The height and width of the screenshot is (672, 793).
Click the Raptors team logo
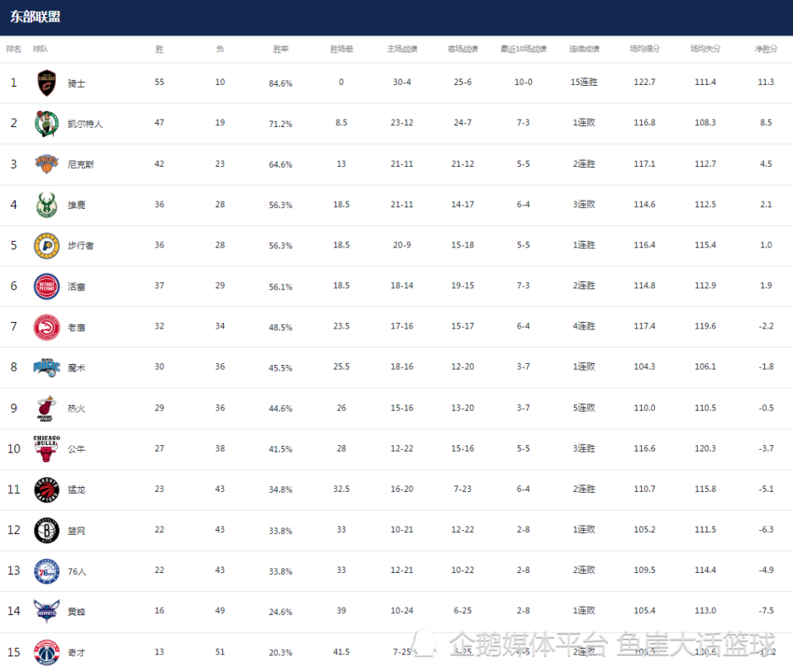pos(46,490)
